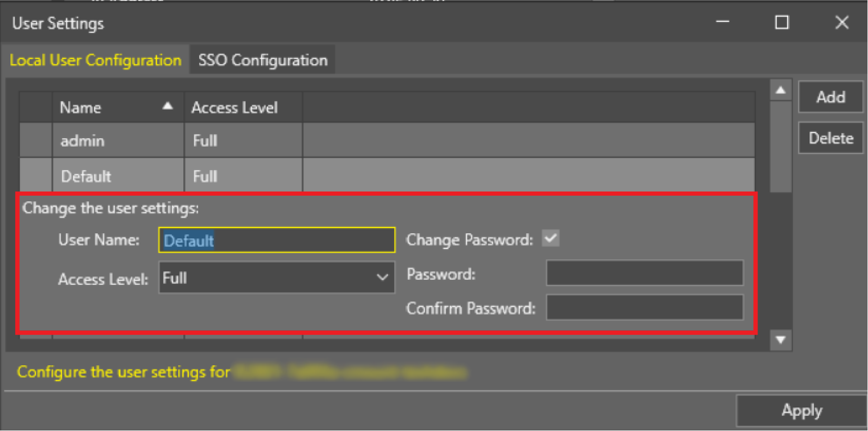The width and height of the screenshot is (868, 431).
Task: Click the sort arrow in Name column header
Action: (167, 106)
